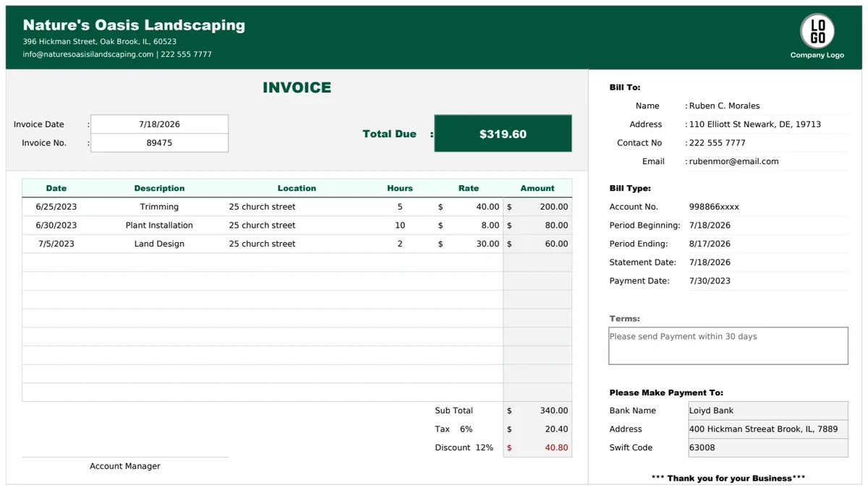Click the company address 396 Hickman Street
The image size is (868, 490).
point(99,42)
